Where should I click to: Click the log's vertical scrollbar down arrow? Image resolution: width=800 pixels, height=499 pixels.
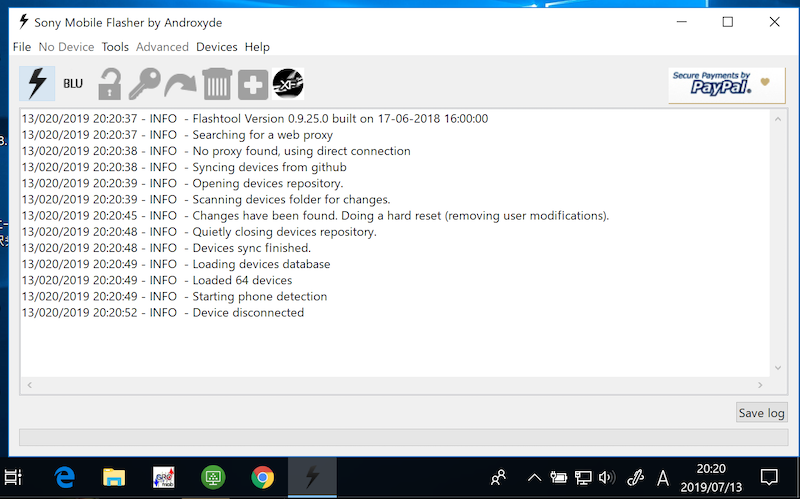pos(777,370)
